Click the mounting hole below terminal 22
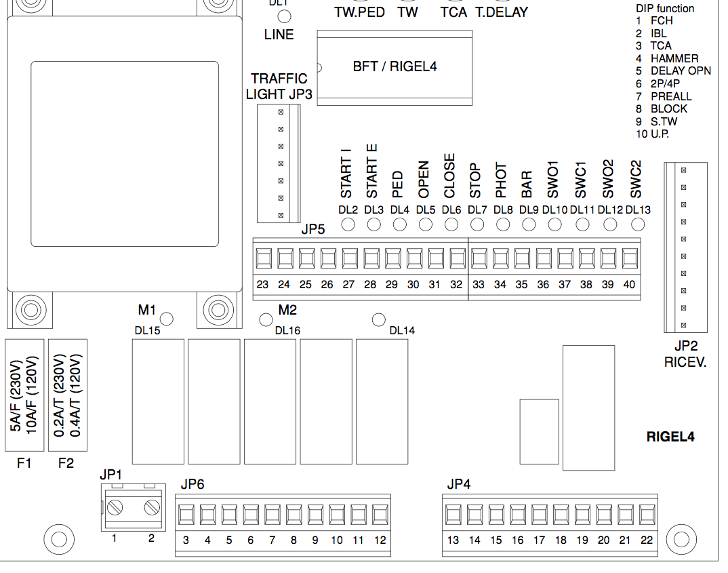Viewport: 728px width, 573px height. 681,540
